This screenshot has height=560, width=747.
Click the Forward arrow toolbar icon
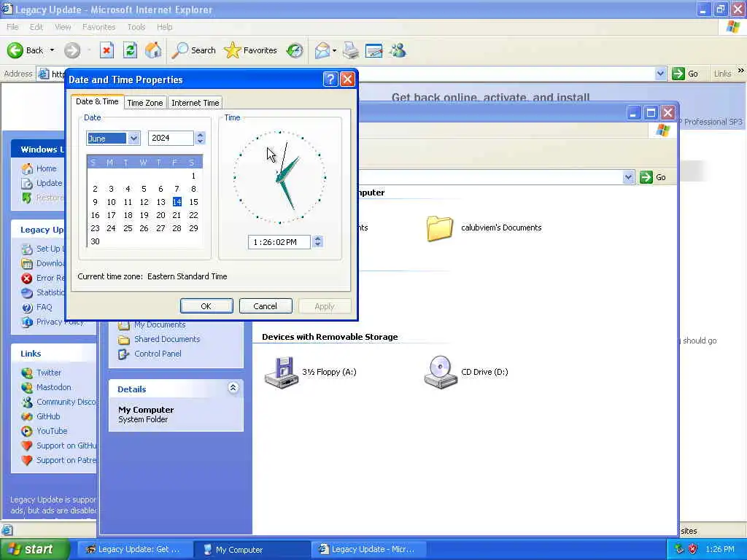[72, 50]
